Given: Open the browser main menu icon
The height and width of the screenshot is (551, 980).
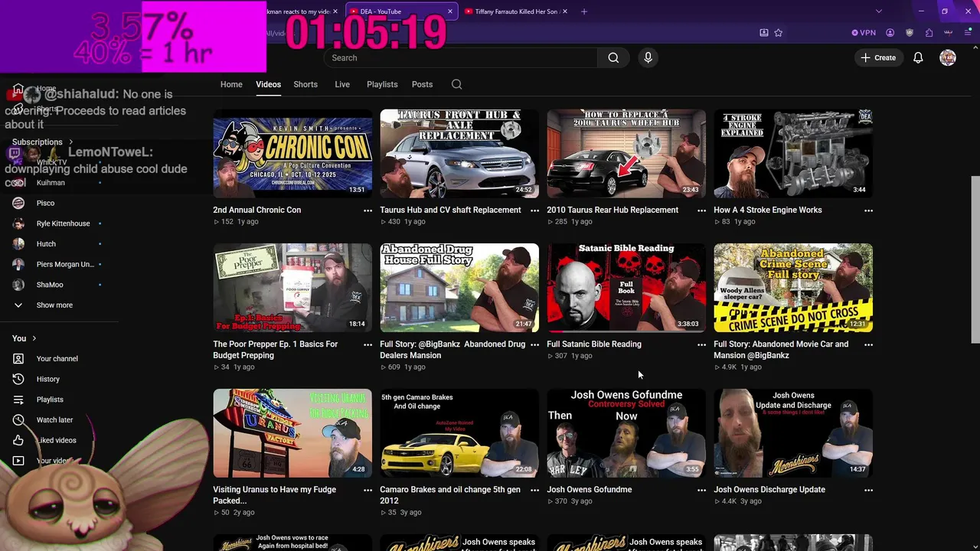Looking at the screenshot, I should pos(968,33).
